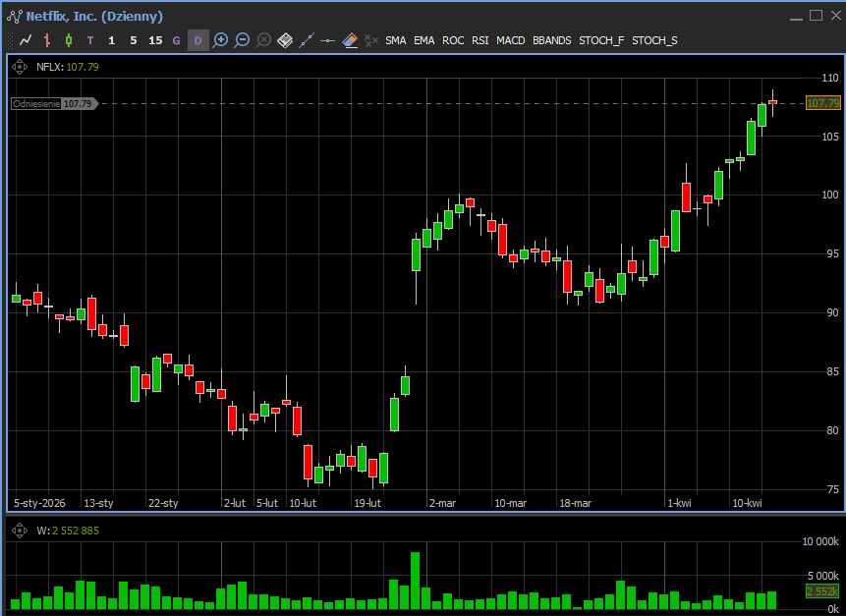
Task: Click the move handle beside NFLX label
Action: [x=20, y=67]
